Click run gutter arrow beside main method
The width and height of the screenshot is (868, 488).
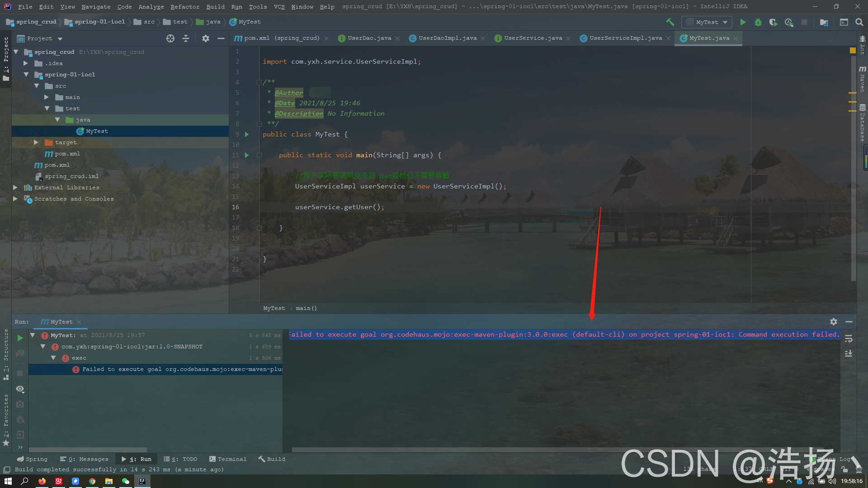coord(247,155)
